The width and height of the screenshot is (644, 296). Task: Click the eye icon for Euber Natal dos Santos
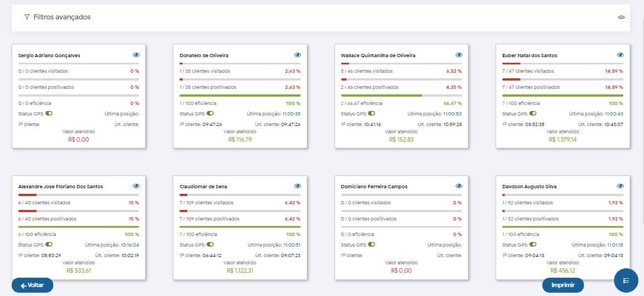(620, 55)
